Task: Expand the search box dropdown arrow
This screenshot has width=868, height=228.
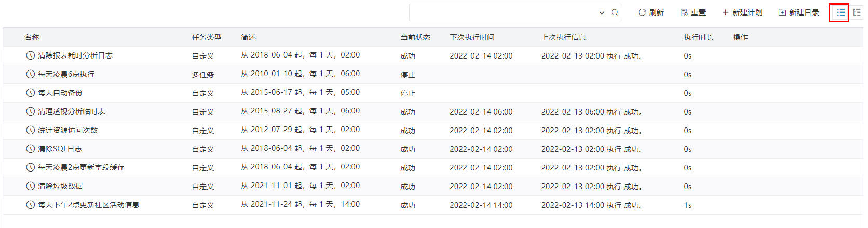Action: (602, 12)
